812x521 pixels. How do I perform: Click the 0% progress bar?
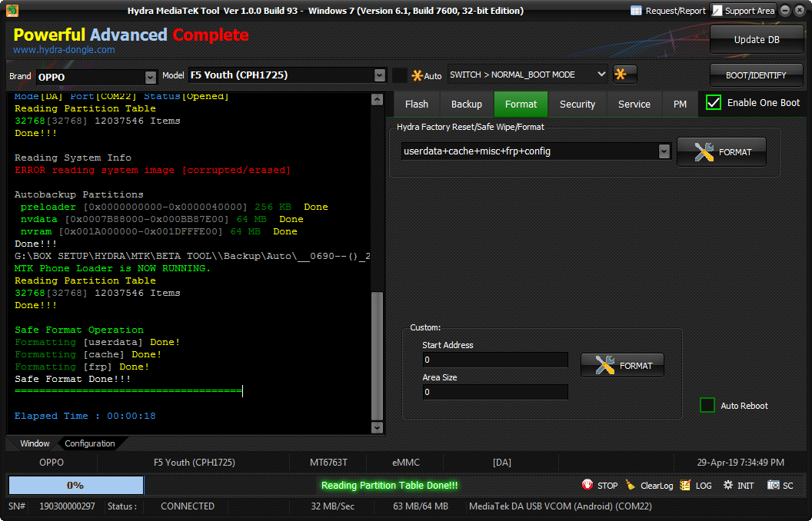[x=76, y=486]
